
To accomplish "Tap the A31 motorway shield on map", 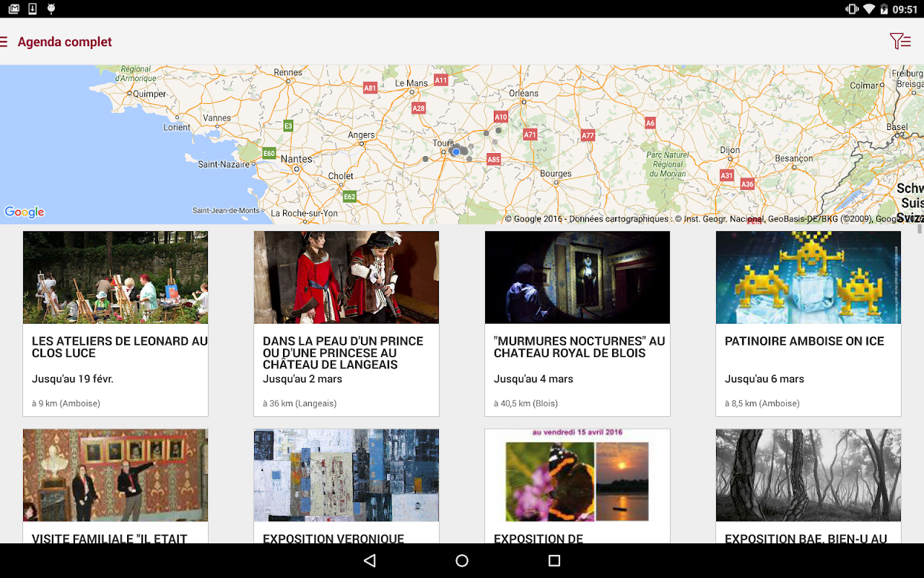I will click(x=727, y=176).
